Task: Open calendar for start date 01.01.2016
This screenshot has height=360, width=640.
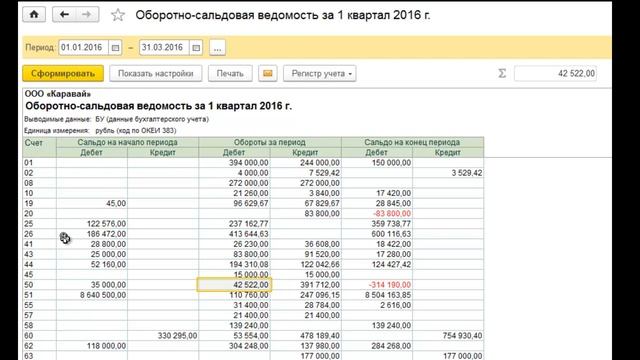Action: 116,48
